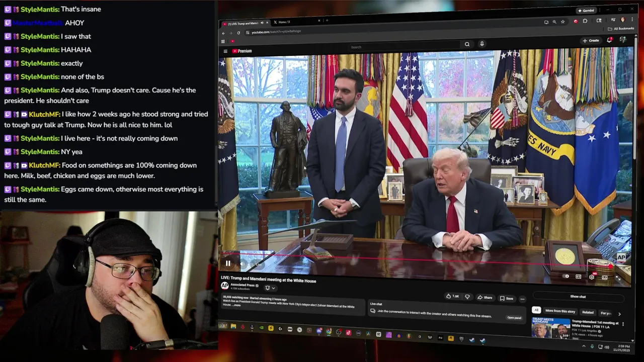The image size is (644, 362).
Task: Select More from this story chip
Action: 560,311
